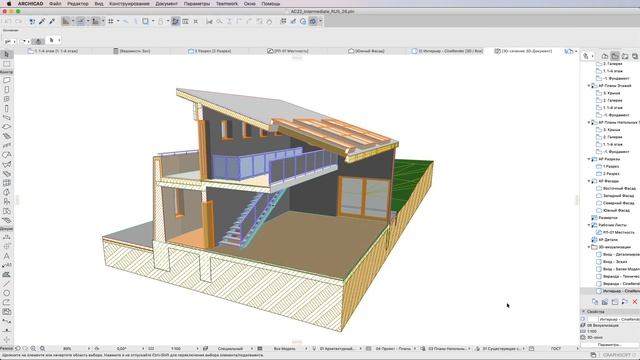640x360 pixels.
Task: Select the Curtain Wall tool
Action: click(x=7, y=183)
